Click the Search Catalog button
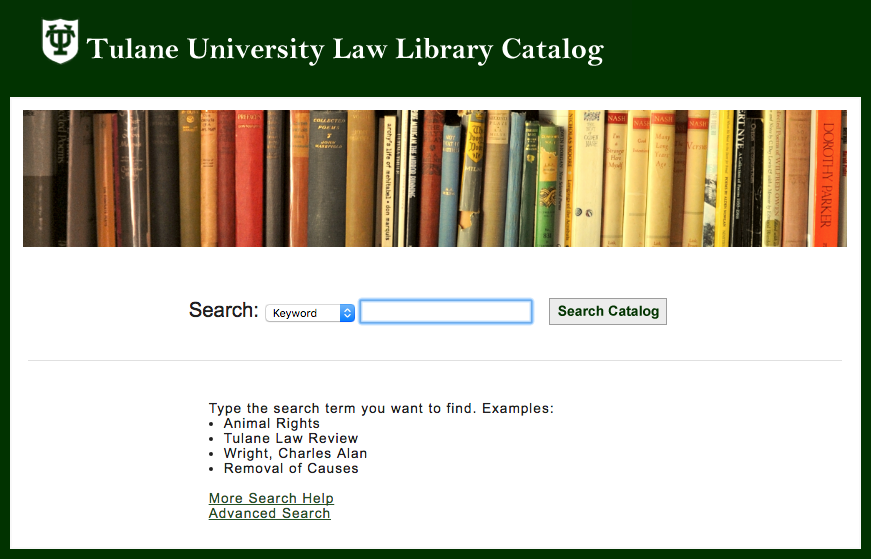This screenshot has height=559, width=871. (x=608, y=311)
